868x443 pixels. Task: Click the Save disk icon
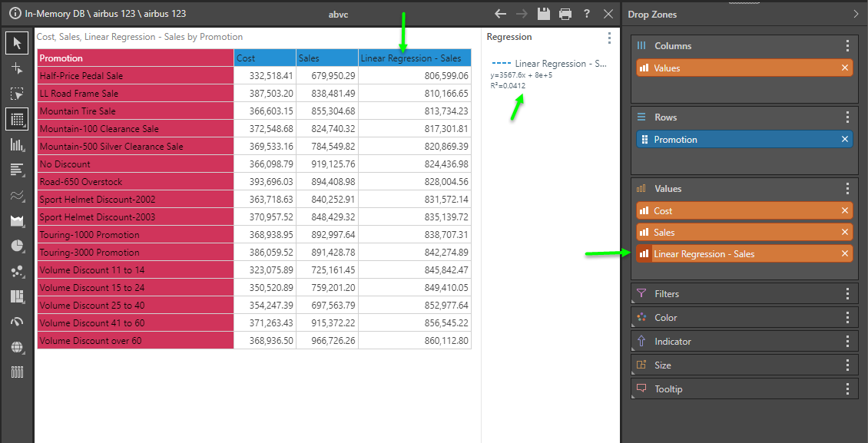[544, 14]
